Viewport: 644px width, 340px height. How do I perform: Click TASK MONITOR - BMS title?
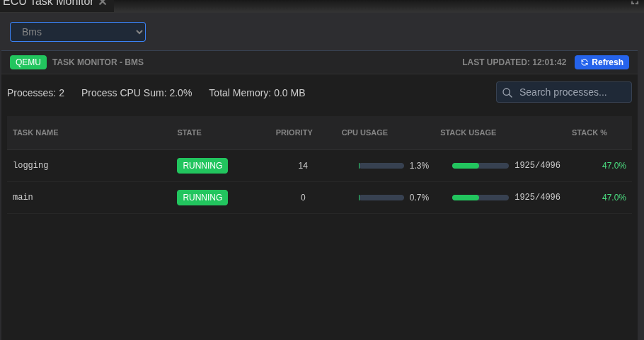[x=98, y=62]
